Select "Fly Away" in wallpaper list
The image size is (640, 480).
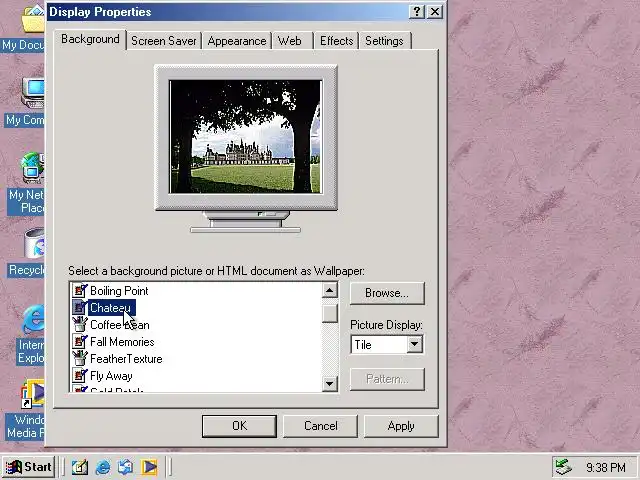click(x=111, y=376)
